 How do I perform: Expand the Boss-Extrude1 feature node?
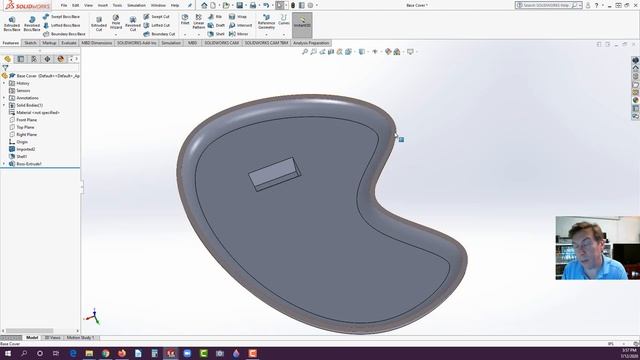pyautogui.click(x=4, y=164)
